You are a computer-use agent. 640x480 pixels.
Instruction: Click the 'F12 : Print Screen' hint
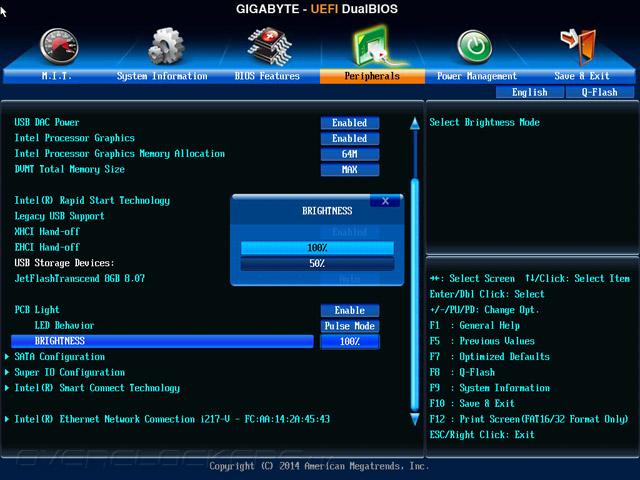tap(529, 419)
